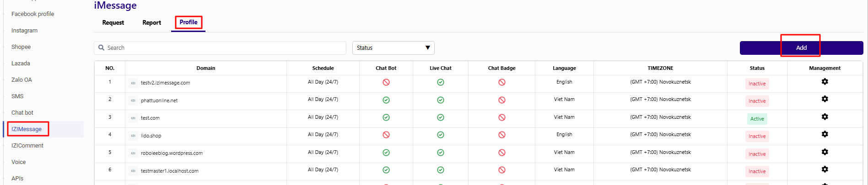Viewport: 868px width, 185px height.
Task: Open Voice sidebar item
Action: pos(19,162)
